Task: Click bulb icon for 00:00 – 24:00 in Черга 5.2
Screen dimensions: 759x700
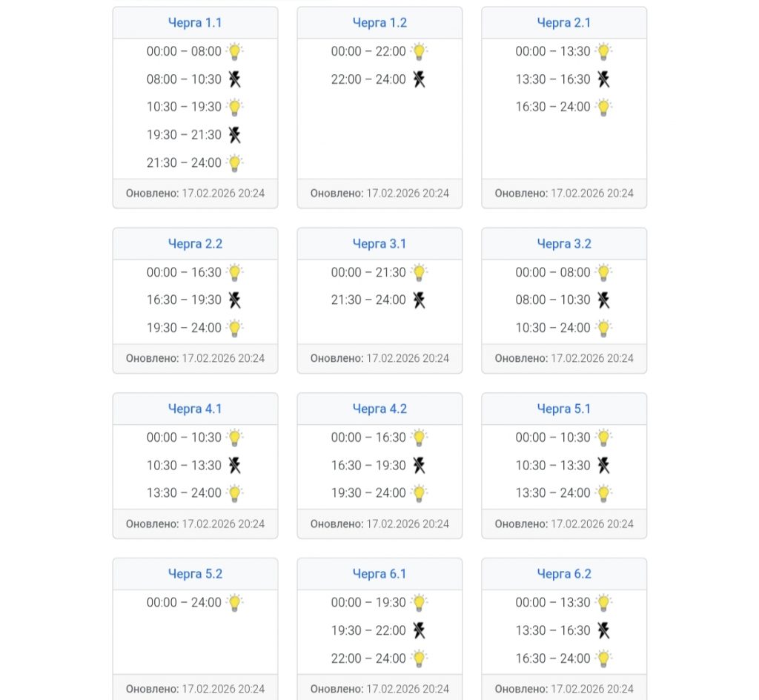Action: (235, 603)
